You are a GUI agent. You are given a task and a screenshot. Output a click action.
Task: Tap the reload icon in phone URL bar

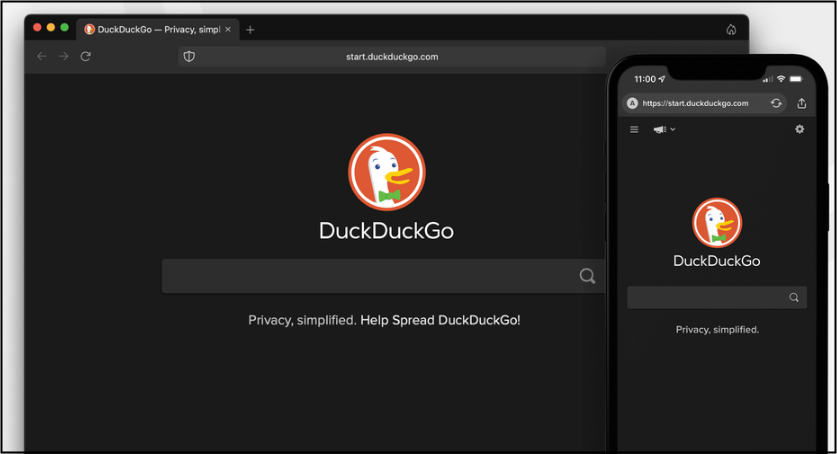pyautogui.click(x=776, y=103)
